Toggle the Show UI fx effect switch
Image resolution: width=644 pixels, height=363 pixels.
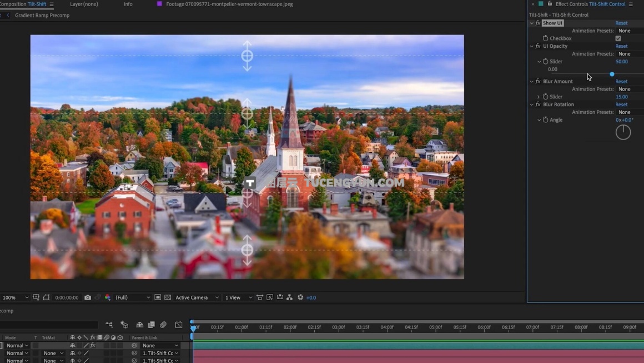[538, 23]
